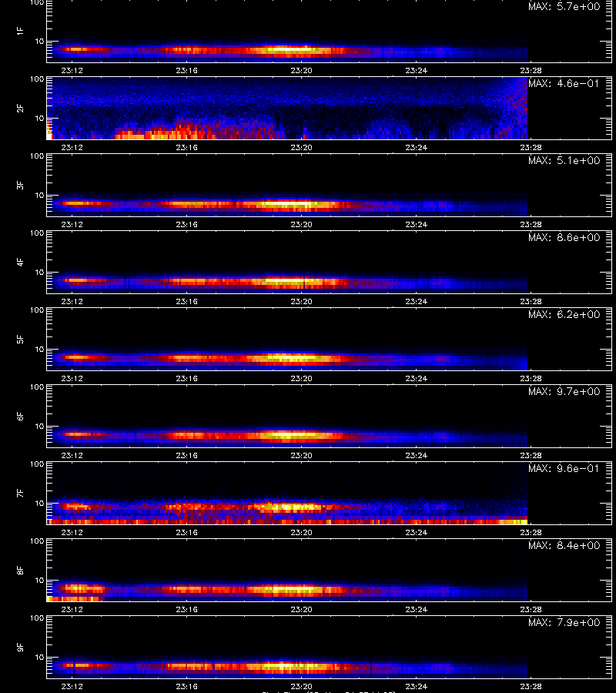Click the 23:28 tick label of panel 5F
Viewport: 616px width, 693px height.
[x=531, y=378]
